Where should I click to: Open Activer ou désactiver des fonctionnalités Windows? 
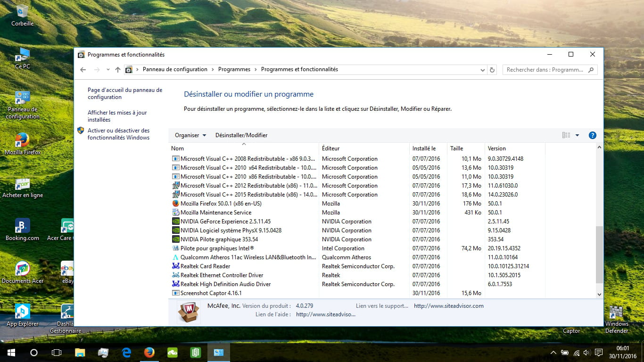point(118,134)
